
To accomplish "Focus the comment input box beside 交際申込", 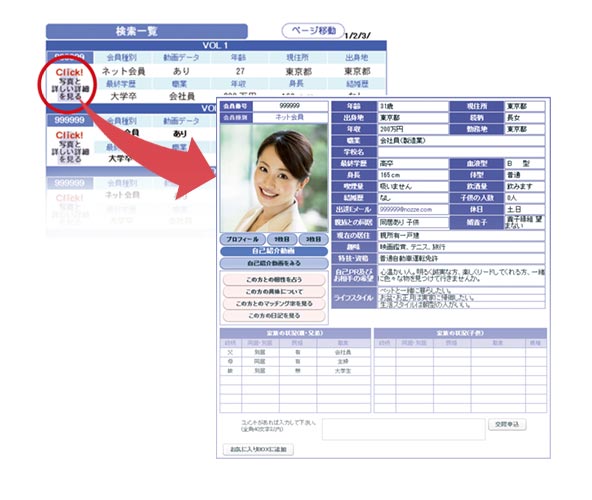I will pyautogui.click(x=404, y=429).
